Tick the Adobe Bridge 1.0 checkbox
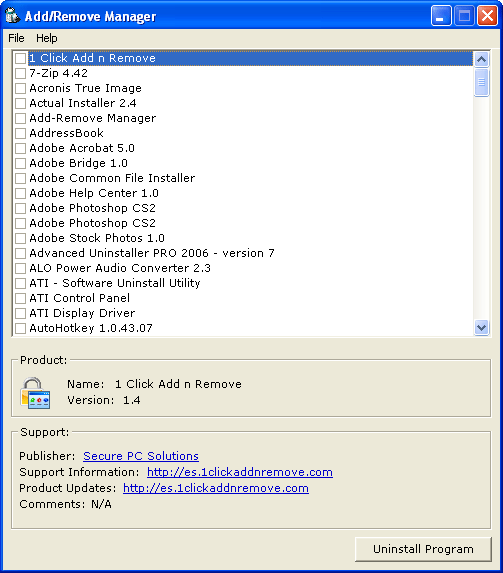The height and width of the screenshot is (573, 503). (x=20, y=163)
